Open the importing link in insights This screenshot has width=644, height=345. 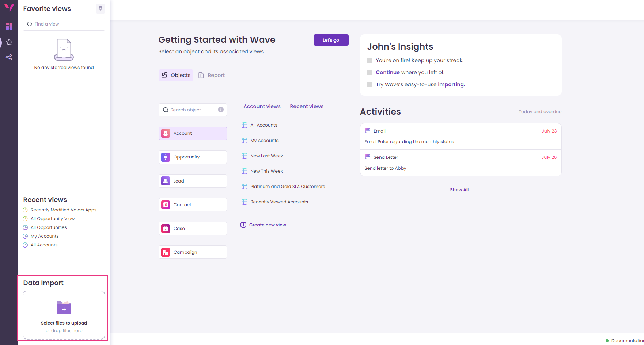[x=451, y=84]
